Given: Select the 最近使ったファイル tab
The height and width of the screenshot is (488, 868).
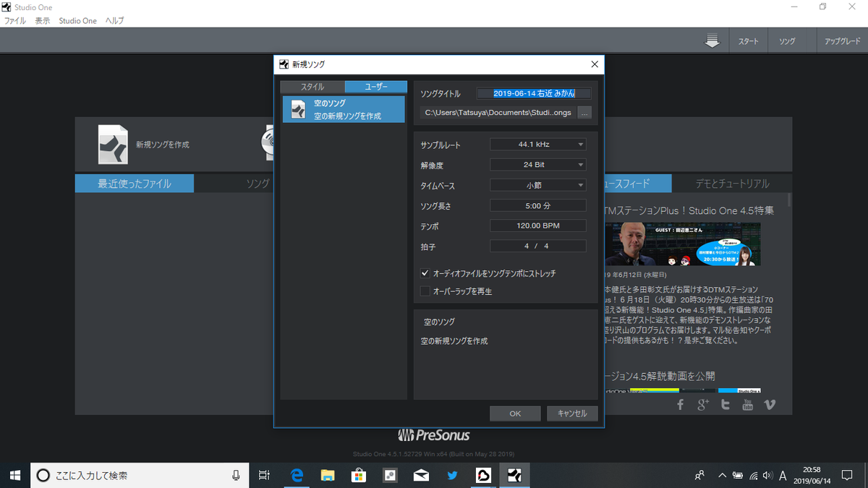Looking at the screenshot, I should (135, 184).
